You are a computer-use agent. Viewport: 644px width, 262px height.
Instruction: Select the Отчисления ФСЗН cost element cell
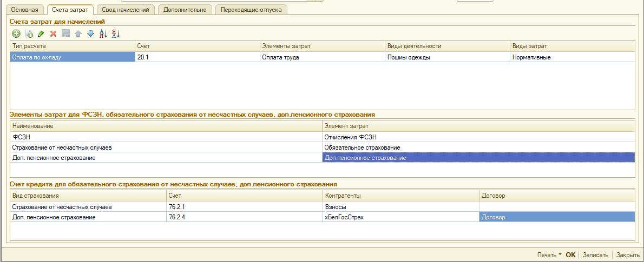click(x=478, y=137)
